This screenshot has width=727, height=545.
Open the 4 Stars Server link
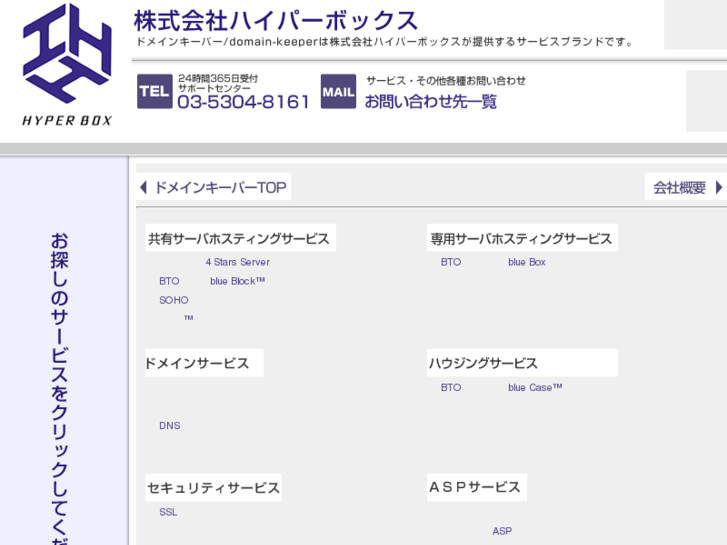pos(238,262)
